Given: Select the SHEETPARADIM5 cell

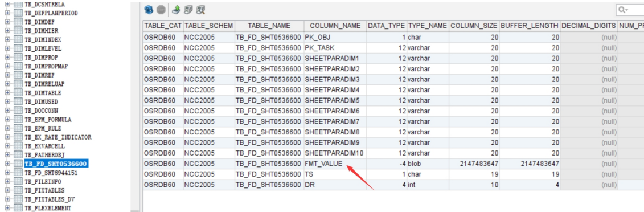Looking at the screenshot, I should [335, 100].
